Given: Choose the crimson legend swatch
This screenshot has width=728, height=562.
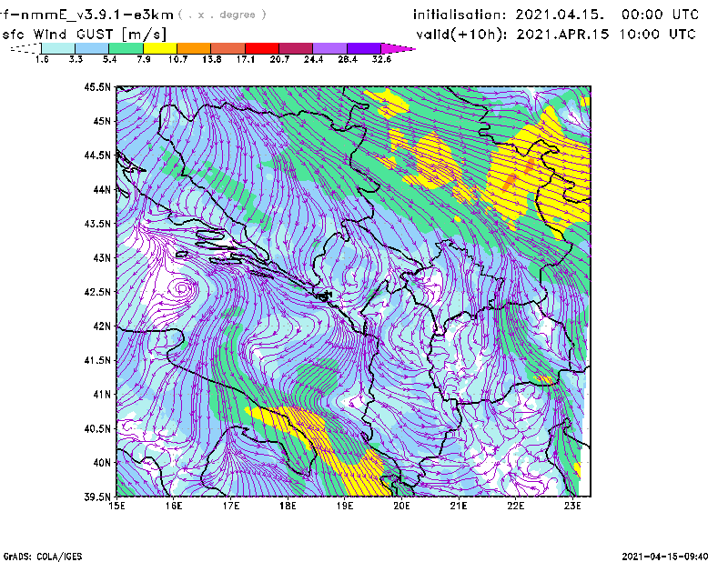Looking at the screenshot, I should coord(296,48).
